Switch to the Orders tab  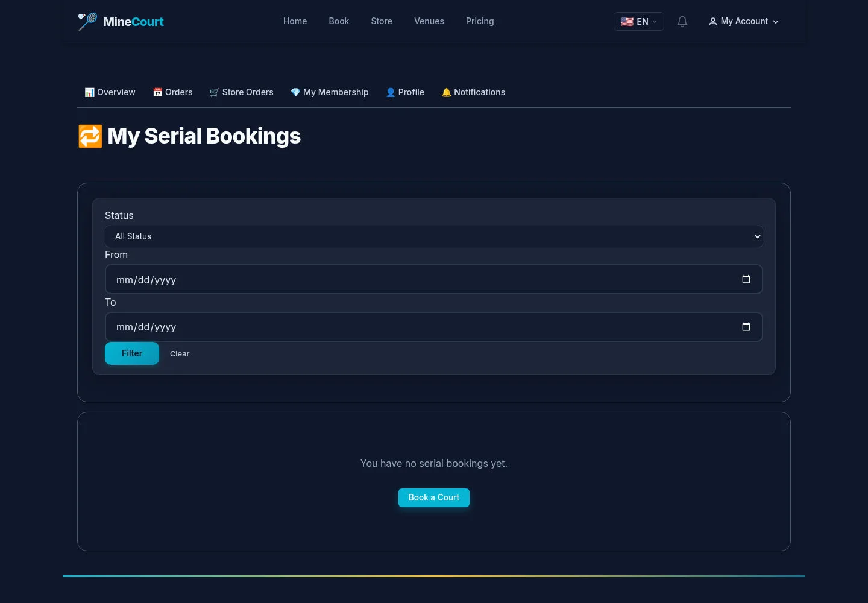pyautogui.click(x=173, y=92)
